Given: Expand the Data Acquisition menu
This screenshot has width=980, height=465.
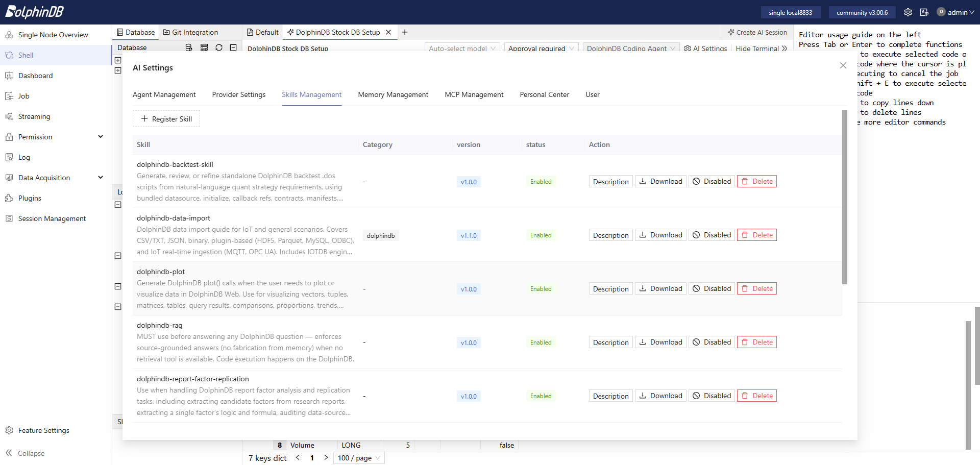Looking at the screenshot, I should click(x=56, y=178).
